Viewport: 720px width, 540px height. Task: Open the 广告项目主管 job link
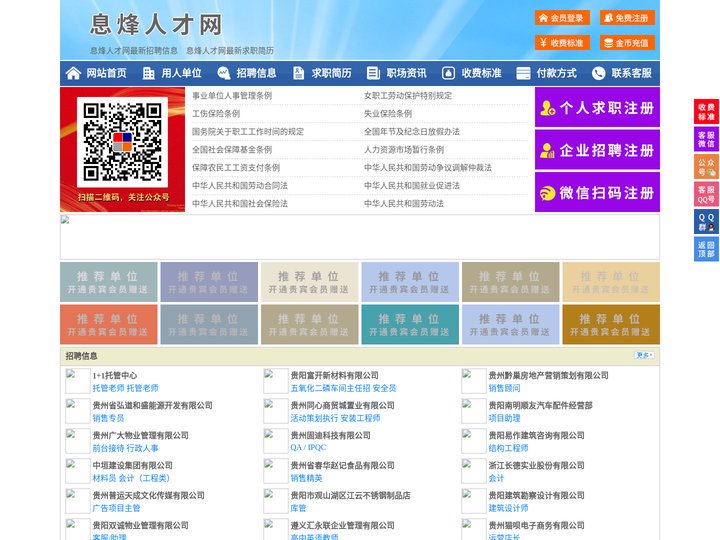116,508
